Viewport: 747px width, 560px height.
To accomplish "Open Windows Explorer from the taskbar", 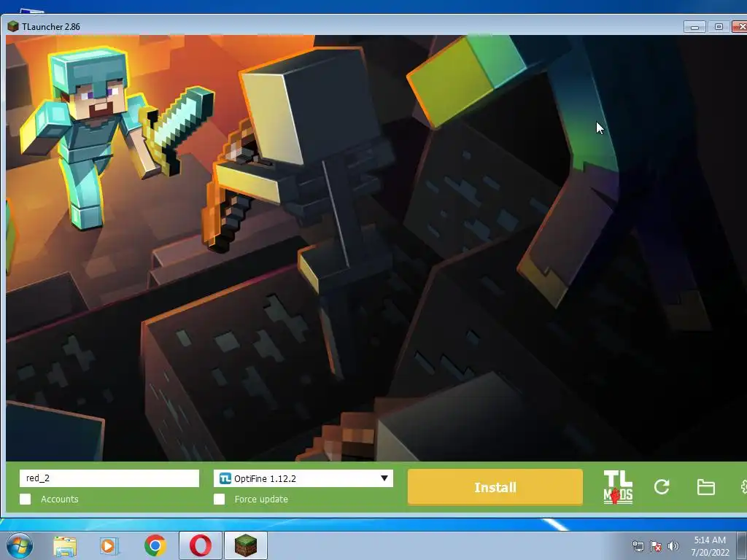I will 65,546.
